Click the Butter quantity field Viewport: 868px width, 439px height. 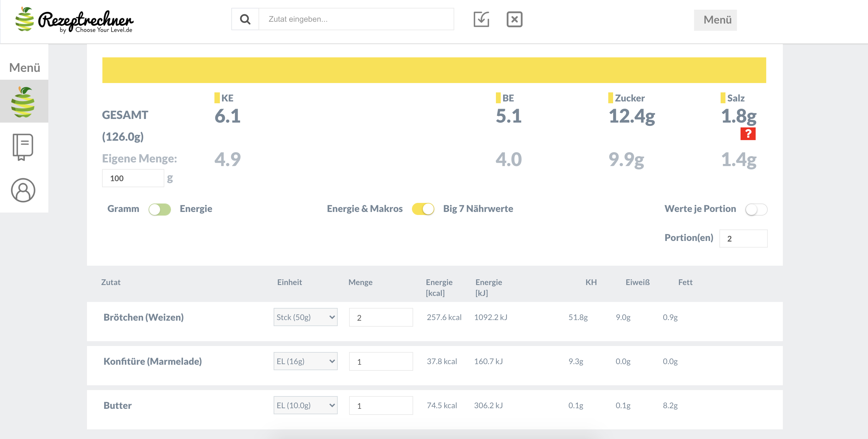coord(381,406)
